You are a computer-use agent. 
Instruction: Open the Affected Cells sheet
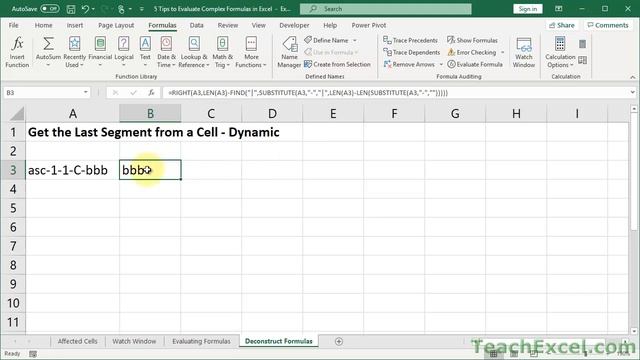(78, 341)
